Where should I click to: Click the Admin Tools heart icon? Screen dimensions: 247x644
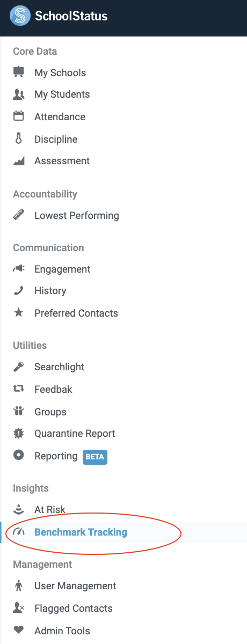tap(19, 631)
